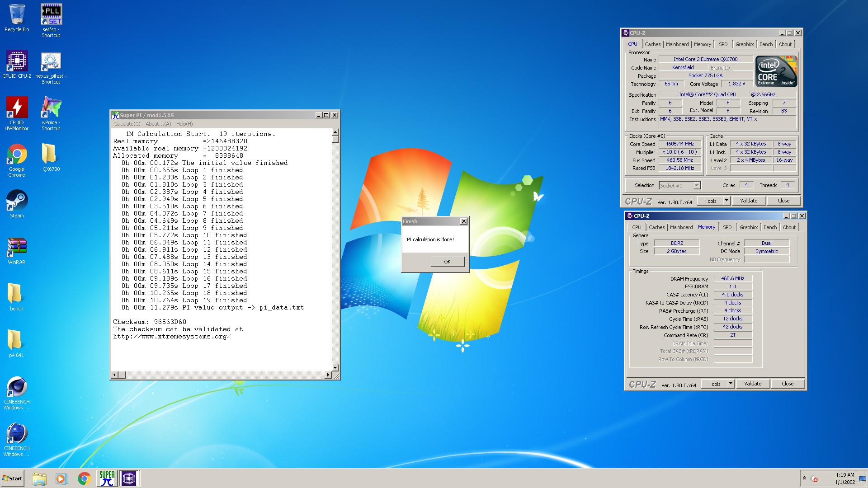Open the Help(H) menu in Super PI
This screenshot has height=488, width=868.
coord(184,124)
